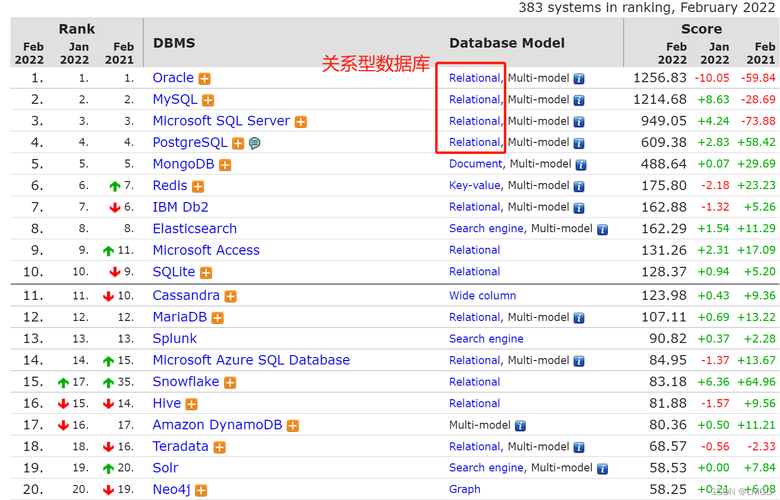Click the info icon in Microsoft SQL Server row

(x=579, y=122)
